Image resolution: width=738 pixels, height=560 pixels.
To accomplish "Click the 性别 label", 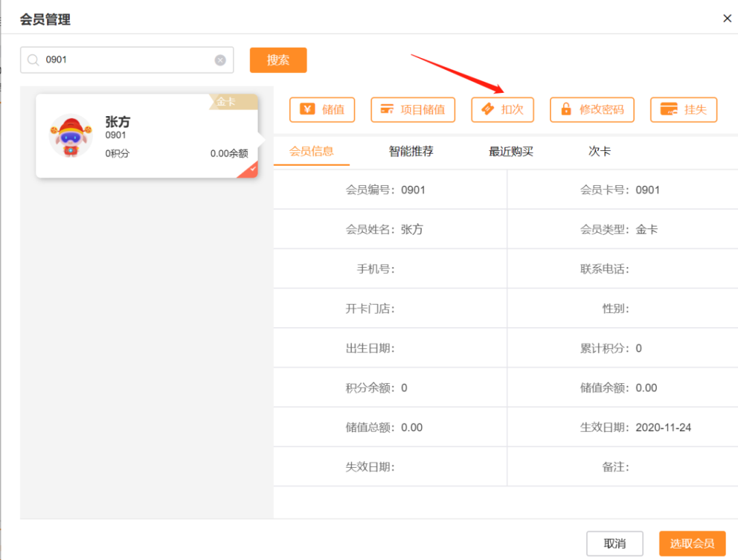I will (616, 309).
